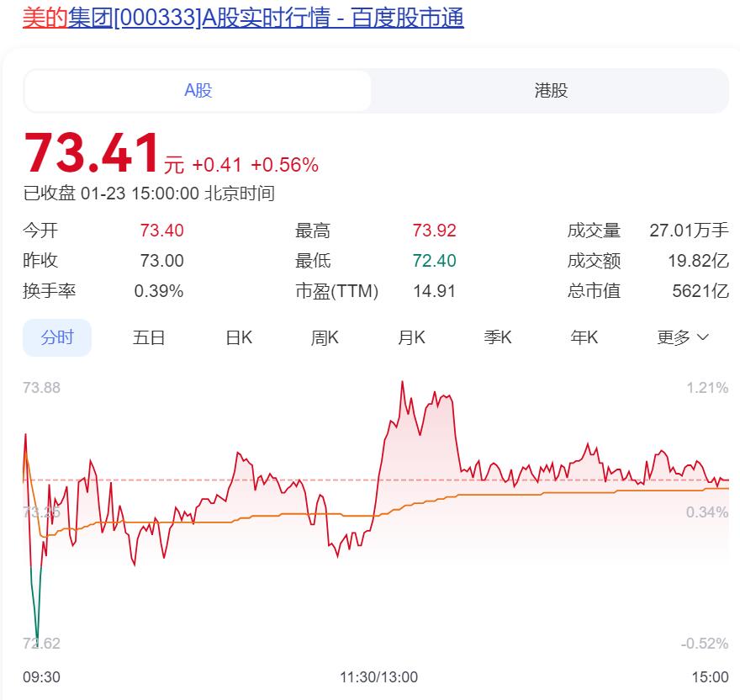This screenshot has height=700, width=740.
Task: Click the +0.56% change percentage
Action: [x=284, y=165]
